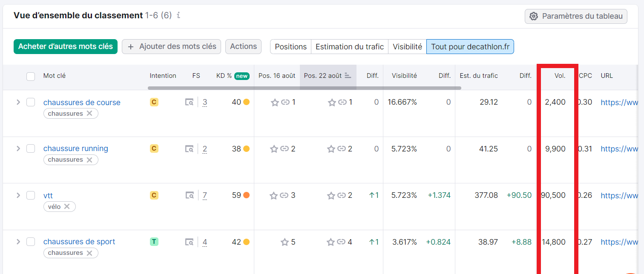Click 22 août link icon for chaussures de sport

pyautogui.click(x=341, y=242)
